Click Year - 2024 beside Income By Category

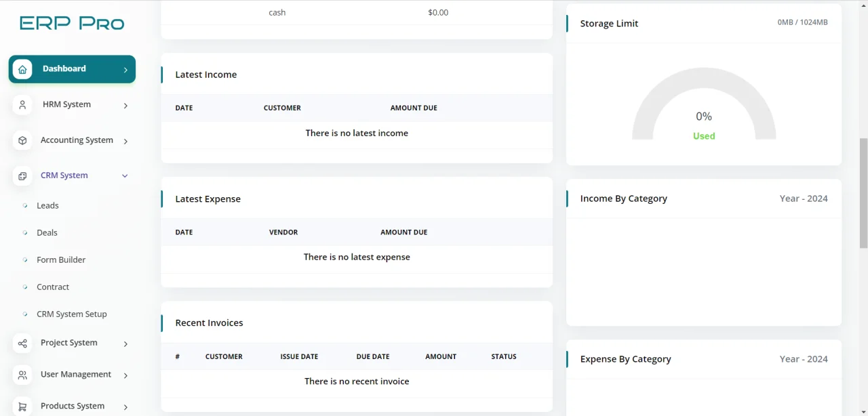804,199
